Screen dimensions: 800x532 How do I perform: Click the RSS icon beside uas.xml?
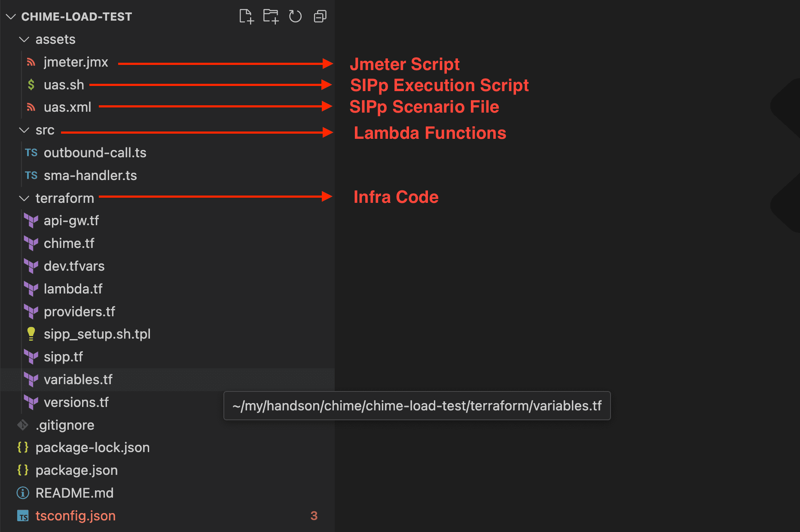(31, 107)
